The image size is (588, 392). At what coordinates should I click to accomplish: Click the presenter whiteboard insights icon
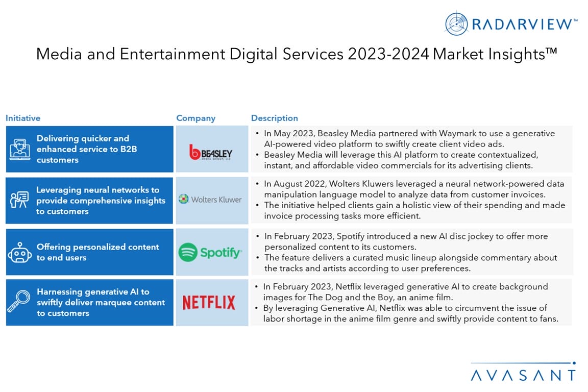tap(19, 201)
